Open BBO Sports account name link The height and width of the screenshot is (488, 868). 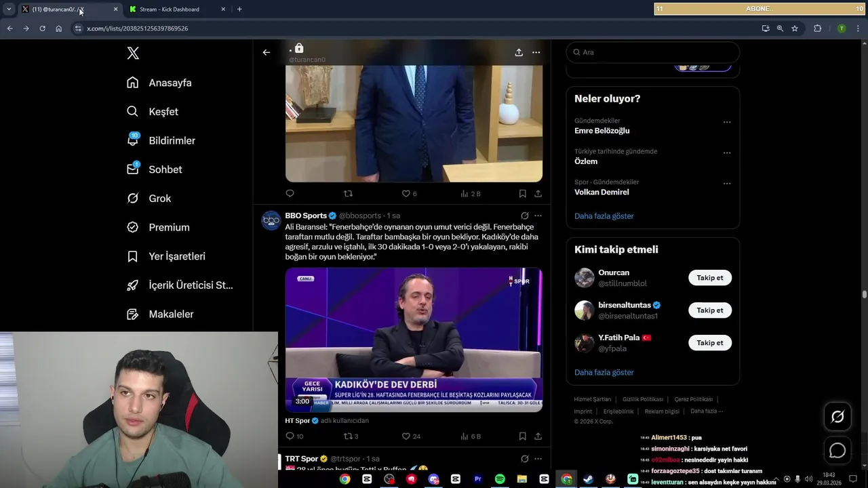tap(306, 216)
